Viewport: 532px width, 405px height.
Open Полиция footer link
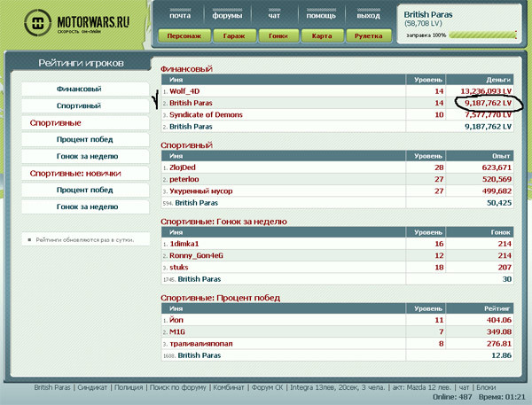pyautogui.click(x=129, y=387)
